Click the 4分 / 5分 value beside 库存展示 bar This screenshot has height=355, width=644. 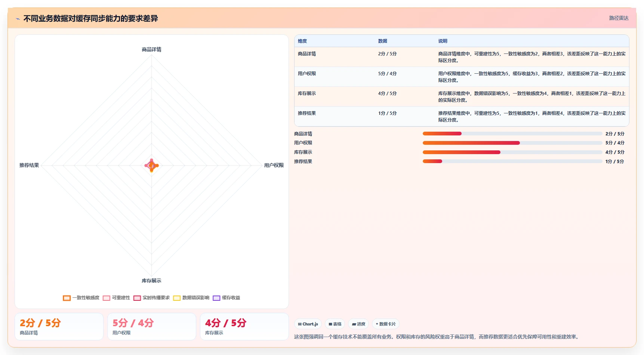(615, 152)
